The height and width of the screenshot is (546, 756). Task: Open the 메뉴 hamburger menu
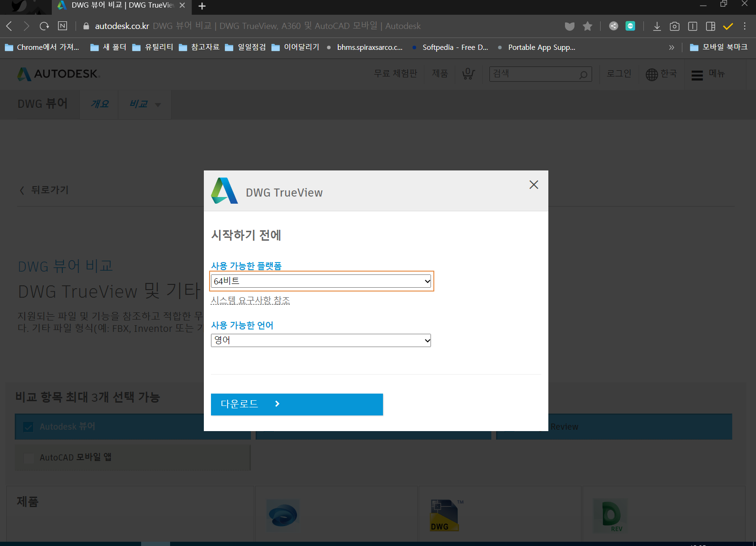pos(708,75)
